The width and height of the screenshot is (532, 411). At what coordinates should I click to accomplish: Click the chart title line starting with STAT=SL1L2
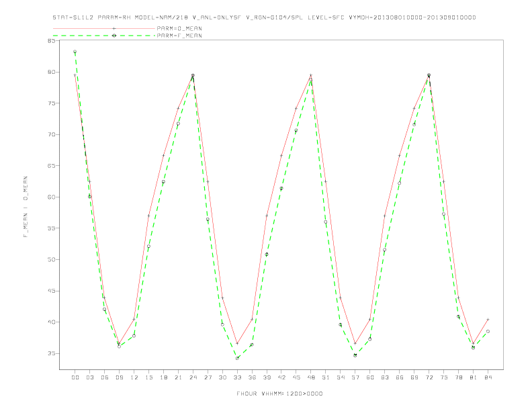[x=264, y=17]
